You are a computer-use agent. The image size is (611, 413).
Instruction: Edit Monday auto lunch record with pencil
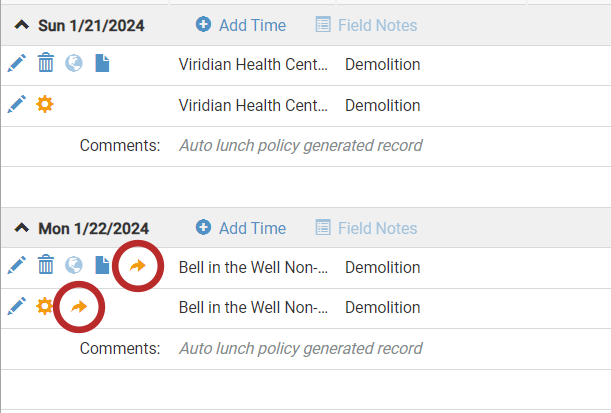point(17,306)
